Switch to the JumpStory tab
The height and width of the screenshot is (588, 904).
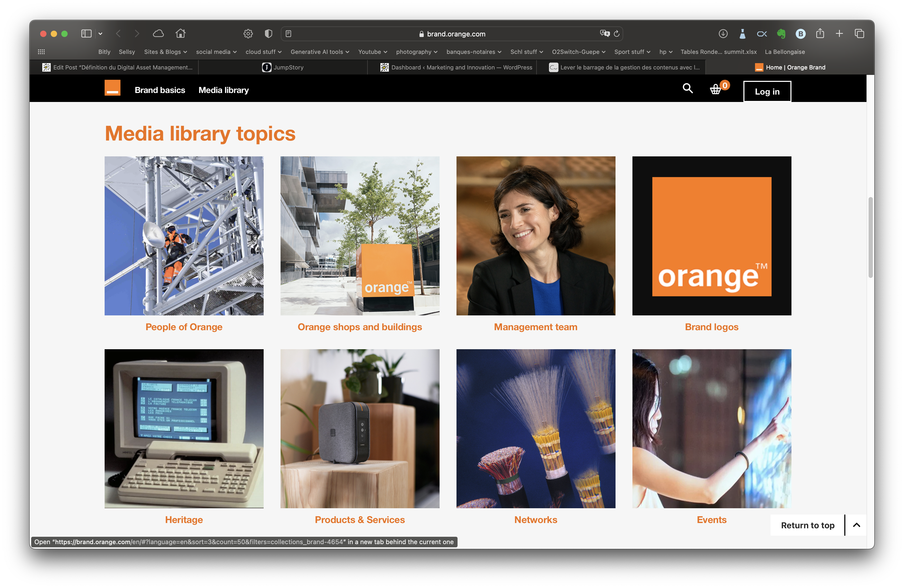click(283, 67)
